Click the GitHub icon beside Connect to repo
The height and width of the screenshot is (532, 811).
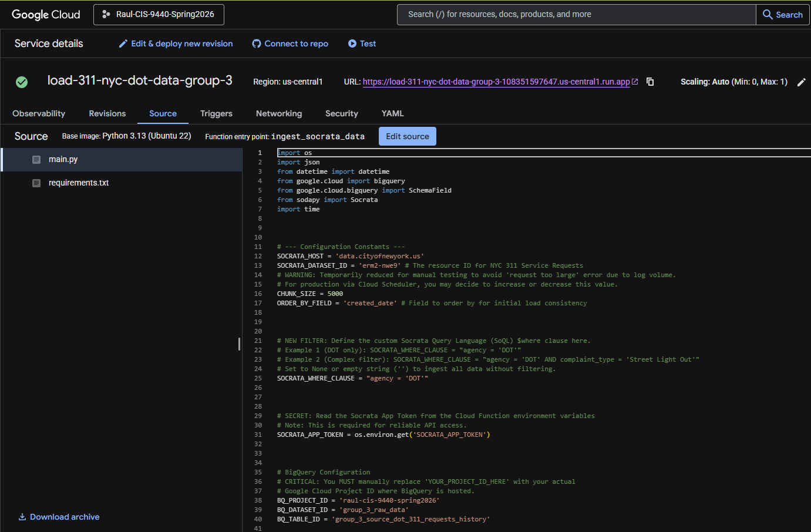[x=257, y=43]
